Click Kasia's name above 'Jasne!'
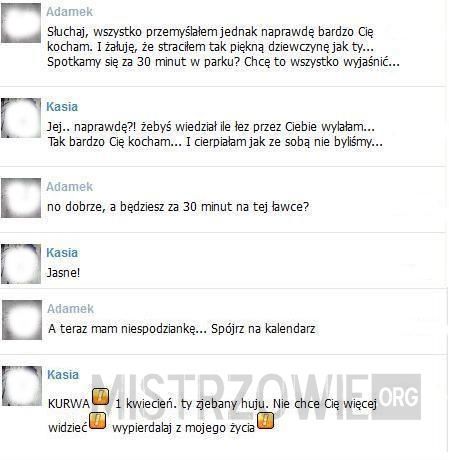Image resolution: width=449 pixels, height=460 pixels. click(x=62, y=253)
